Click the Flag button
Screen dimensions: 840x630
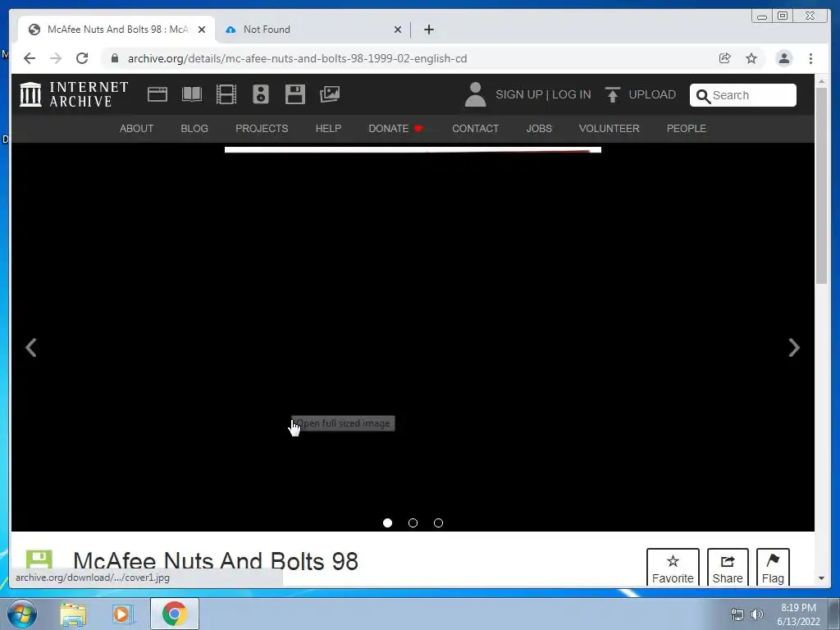pyautogui.click(x=773, y=568)
